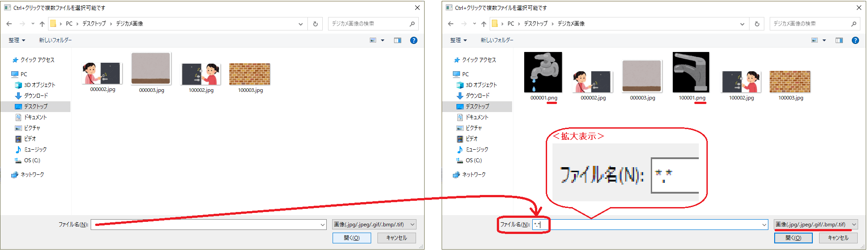Open the file name dropdown in the left dialog
Screen dimensions: 868x251
322,225
